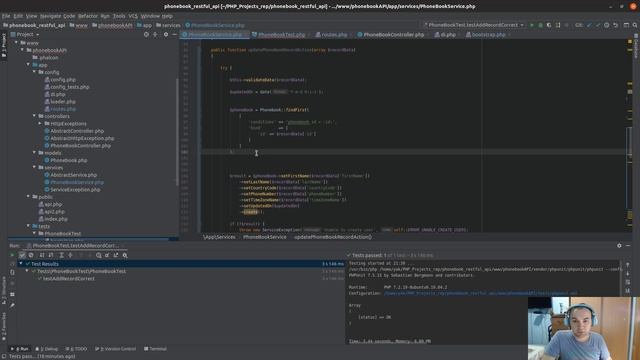Collapse the controllers folder

point(34,116)
